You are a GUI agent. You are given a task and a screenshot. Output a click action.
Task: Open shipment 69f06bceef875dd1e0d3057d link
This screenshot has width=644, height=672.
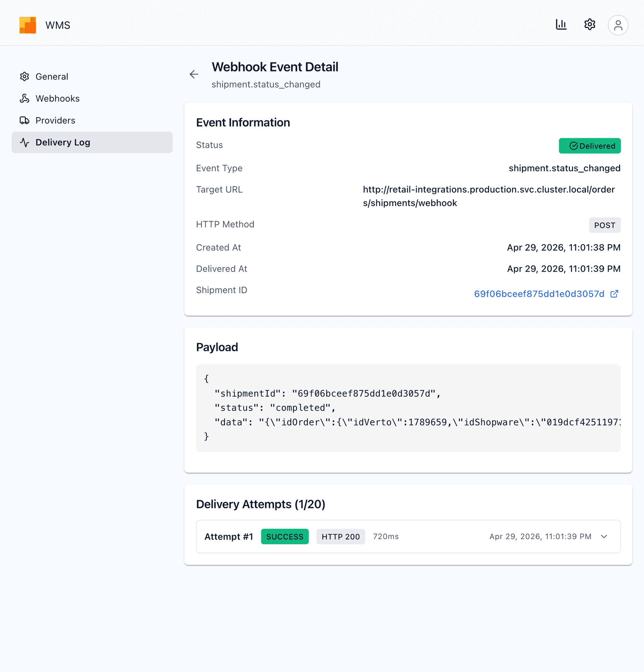pyautogui.click(x=539, y=294)
